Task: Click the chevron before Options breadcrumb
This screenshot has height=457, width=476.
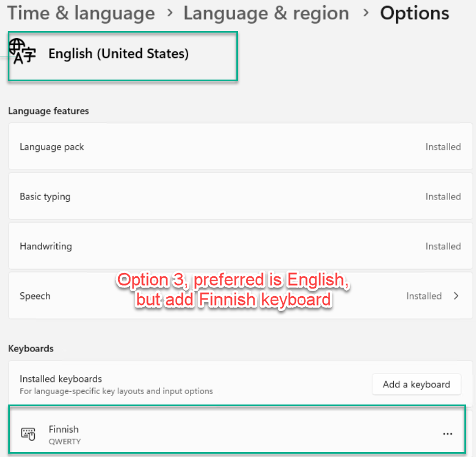Action: tap(366, 13)
